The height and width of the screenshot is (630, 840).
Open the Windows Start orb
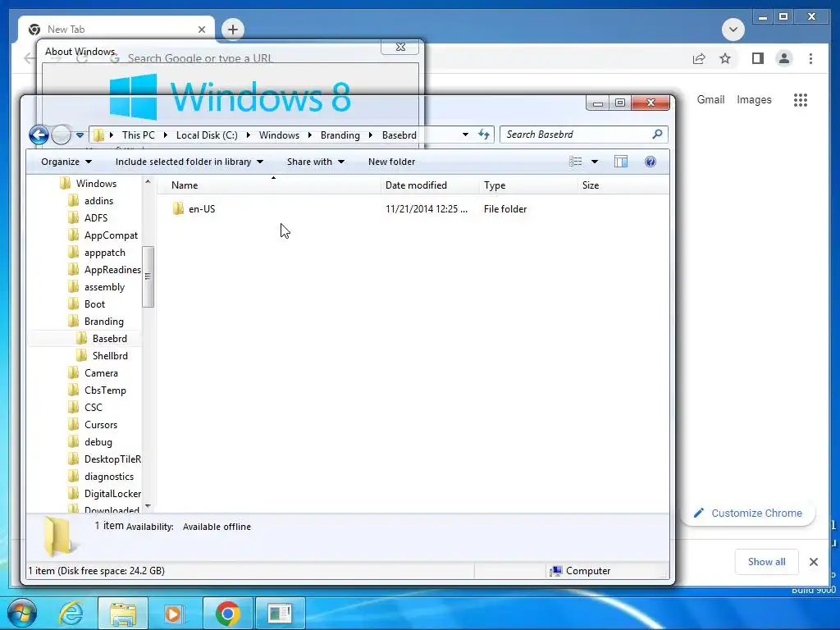click(22, 613)
